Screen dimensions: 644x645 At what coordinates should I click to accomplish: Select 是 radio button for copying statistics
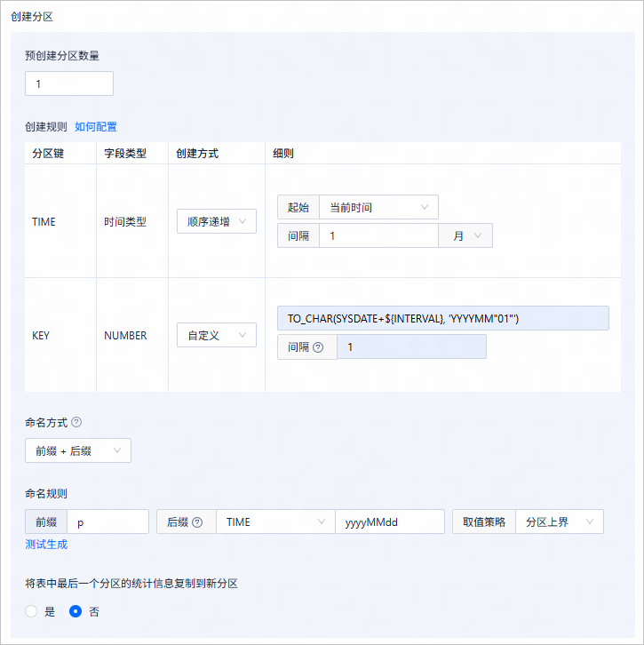click(31, 611)
